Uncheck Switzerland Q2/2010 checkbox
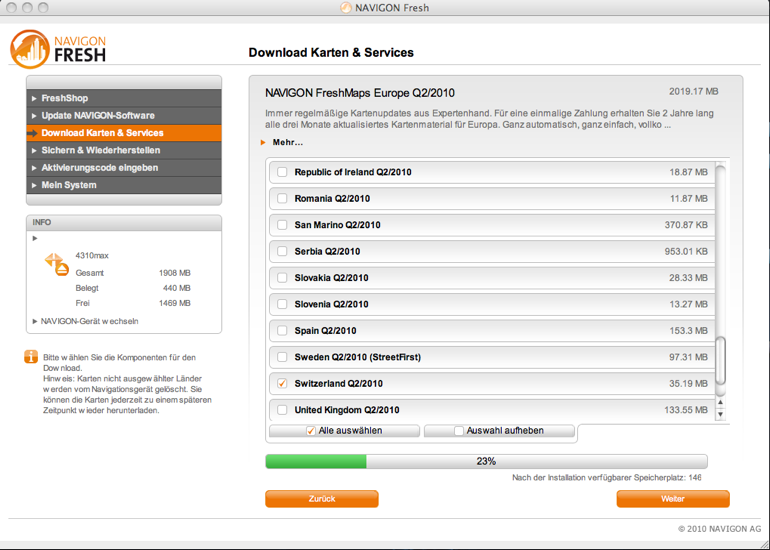 (x=282, y=384)
